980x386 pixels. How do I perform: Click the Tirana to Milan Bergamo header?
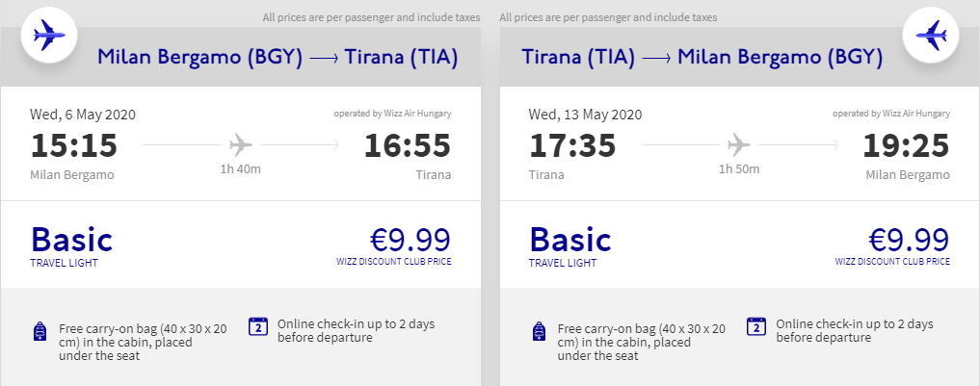pos(702,58)
